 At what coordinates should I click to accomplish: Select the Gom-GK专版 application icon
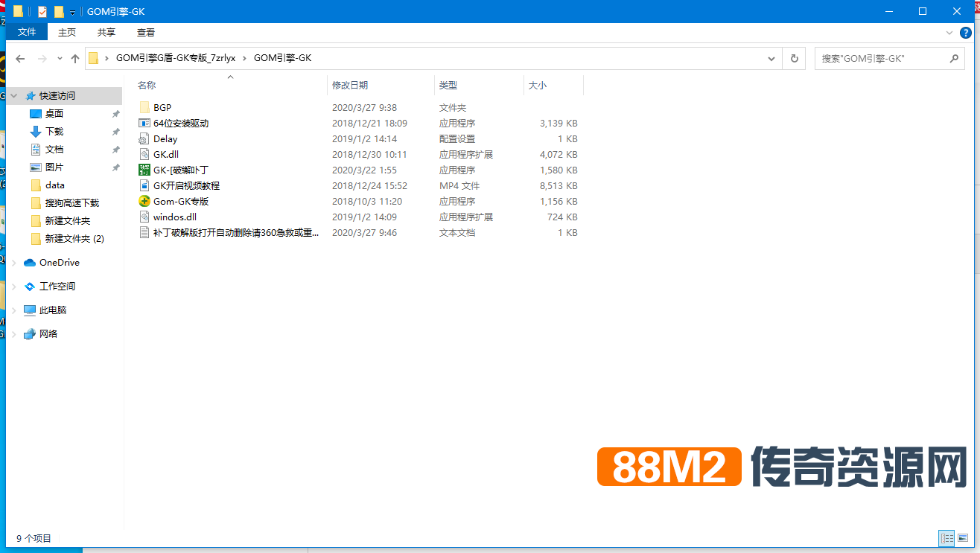click(144, 202)
